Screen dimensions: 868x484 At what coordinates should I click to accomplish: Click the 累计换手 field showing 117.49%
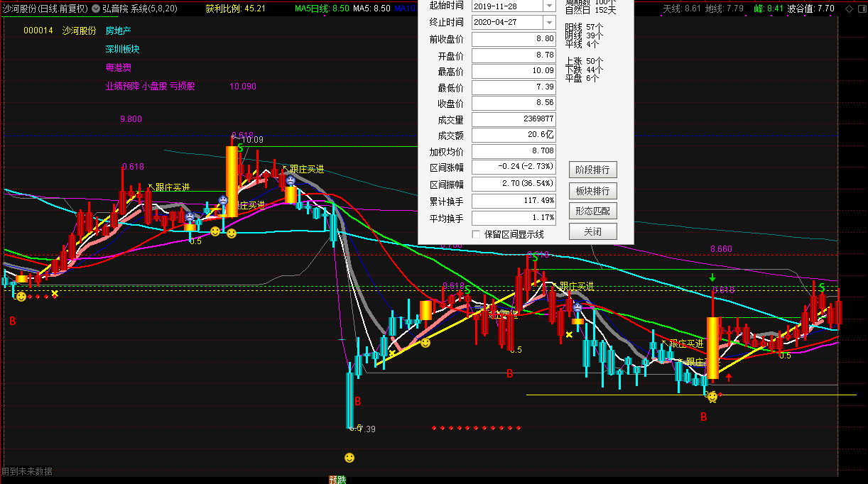click(514, 201)
